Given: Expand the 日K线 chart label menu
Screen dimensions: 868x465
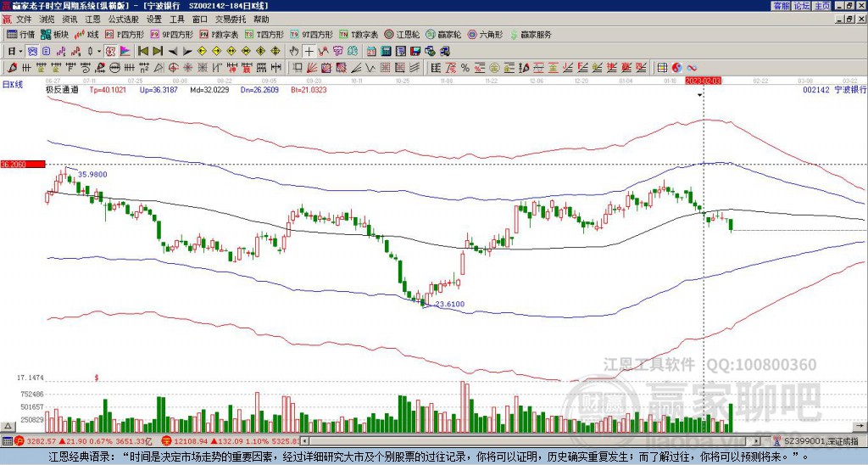Looking at the screenshot, I should (x=12, y=84).
